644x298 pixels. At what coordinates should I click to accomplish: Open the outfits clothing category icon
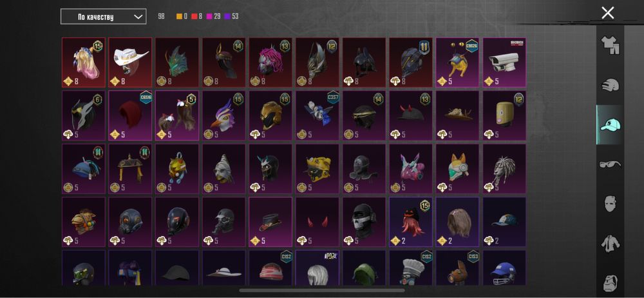point(609,45)
